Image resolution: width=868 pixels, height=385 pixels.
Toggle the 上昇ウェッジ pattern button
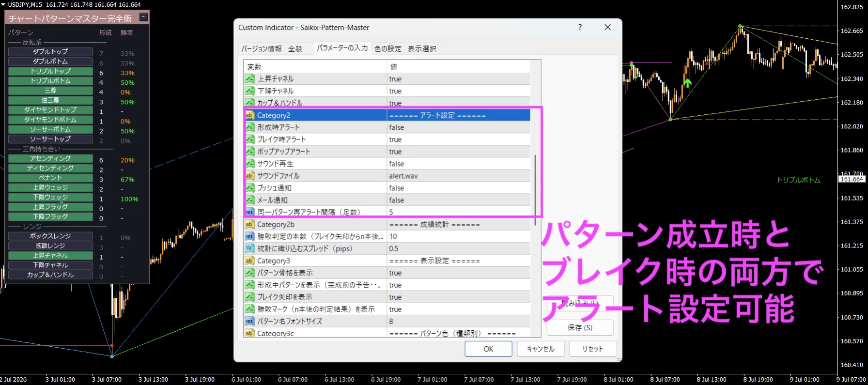(x=50, y=187)
